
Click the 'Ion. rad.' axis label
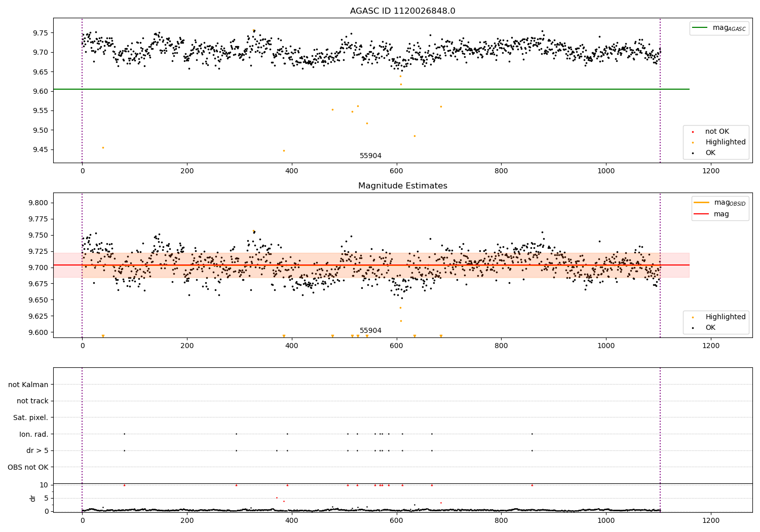click(x=34, y=434)
